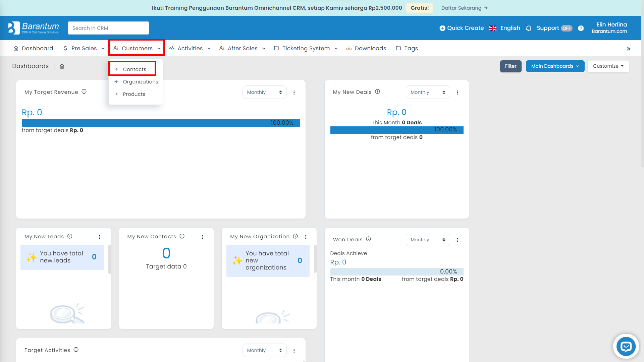Open Tags menu item
Screen dimensions: 644x362
407,48
